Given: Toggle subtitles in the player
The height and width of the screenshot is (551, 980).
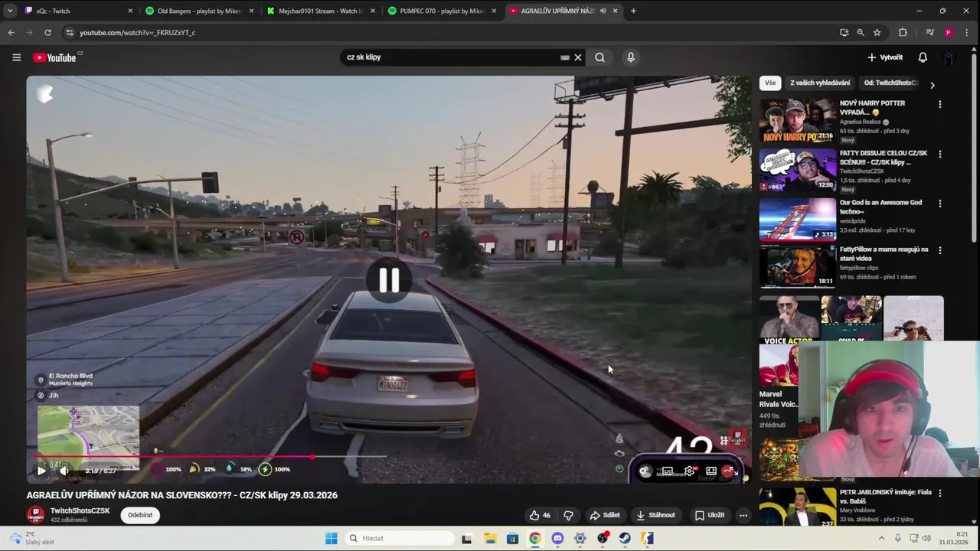Looking at the screenshot, I should pos(668,471).
